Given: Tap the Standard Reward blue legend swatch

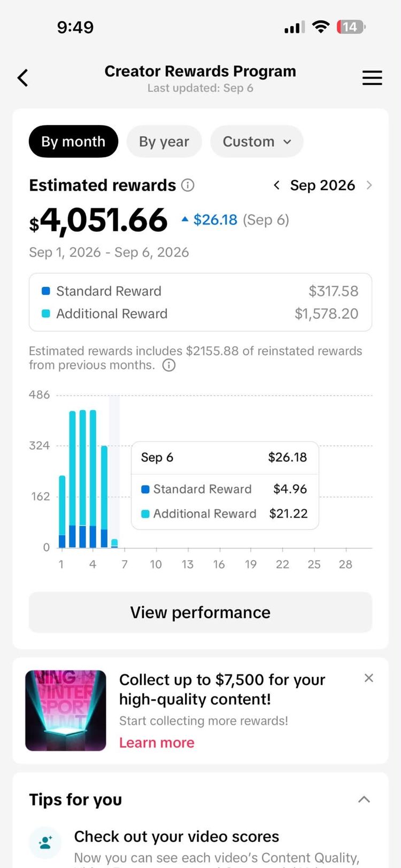Looking at the screenshot, I should pyautogui.click(x=46, y=291).
